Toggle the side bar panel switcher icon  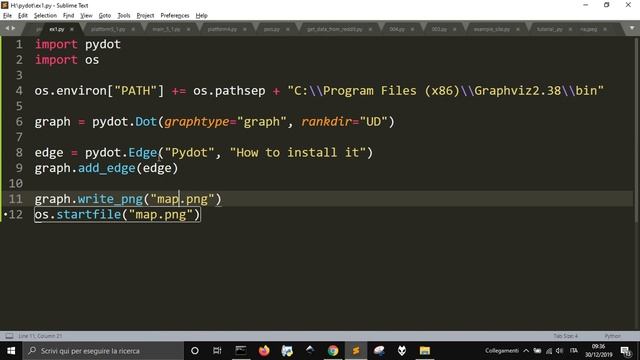[9, 336]
